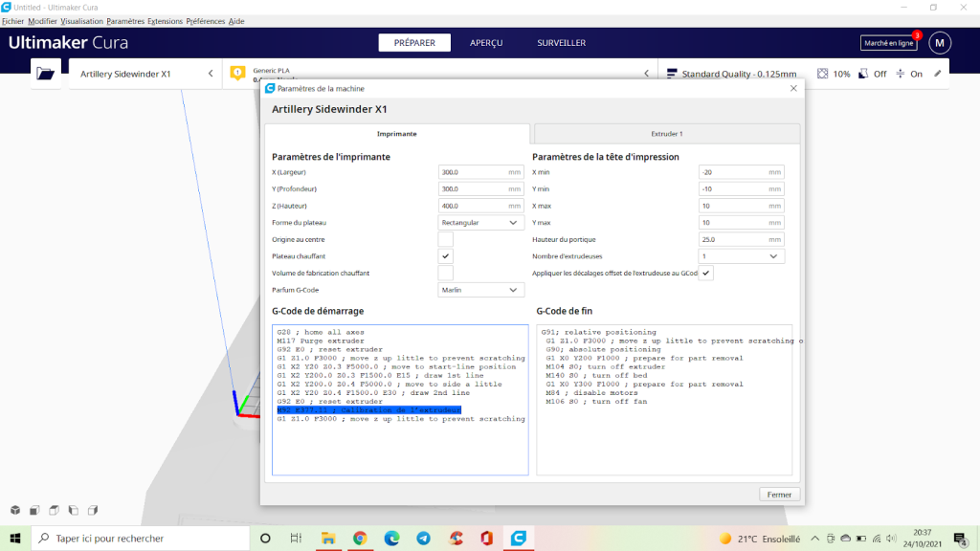Image resolution: width=980 pixels, height=551 pixels.
Task: Open the Aide menu
Action: pos(236,21)
